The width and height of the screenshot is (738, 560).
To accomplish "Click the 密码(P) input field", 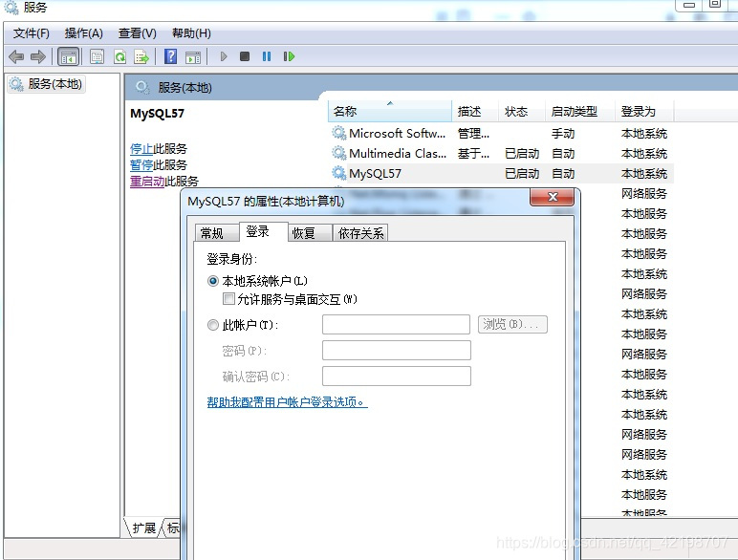I will pos(397,351).
